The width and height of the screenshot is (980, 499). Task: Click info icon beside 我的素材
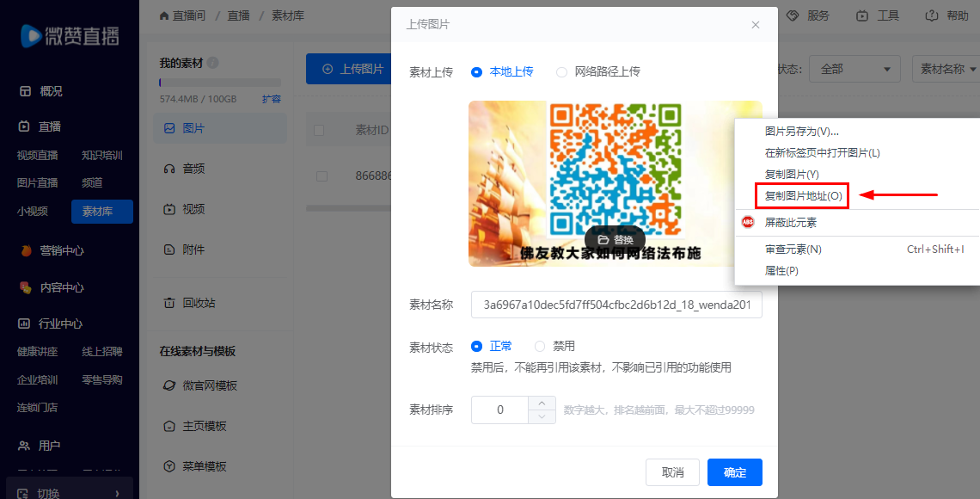[212, 63]
